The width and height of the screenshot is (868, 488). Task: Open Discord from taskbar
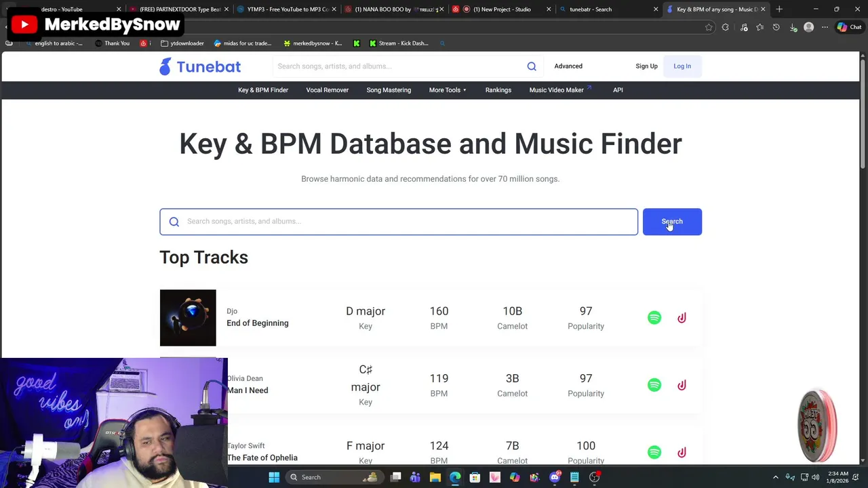(555, 477)
